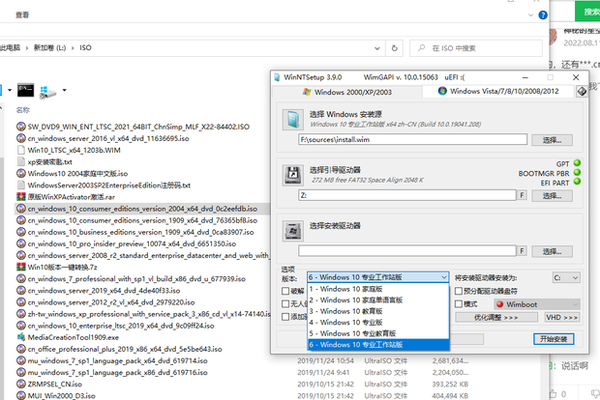This screenshot has height=400, width=600.
Task: Expand the Explorer ribbon chevron
Action: 530,15
